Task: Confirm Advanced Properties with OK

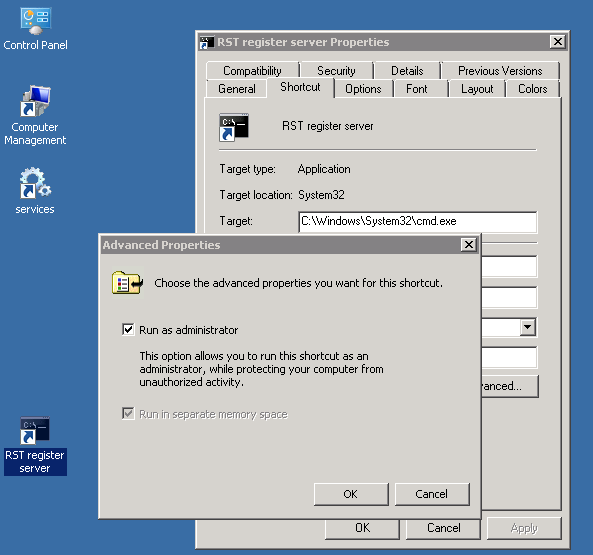Action: [351, 494]
